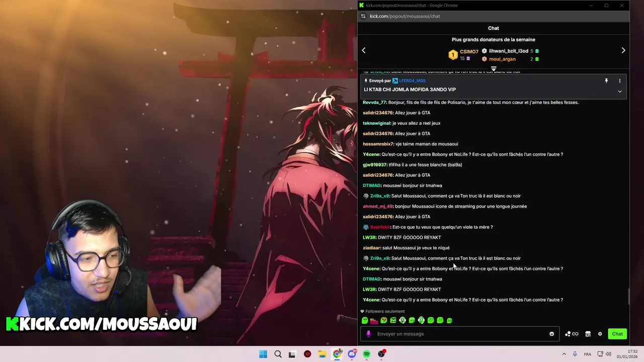Screen dimensions: 644x362
Task: Show previous leaderboard panel with left arrow
Action: click(x=364, y=50)
